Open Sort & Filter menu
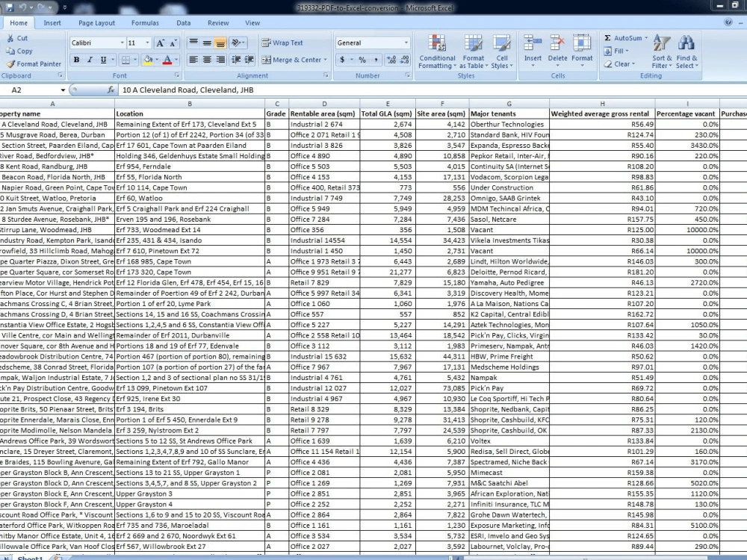This screenshot has height=560, width=747. click(662, 52)
